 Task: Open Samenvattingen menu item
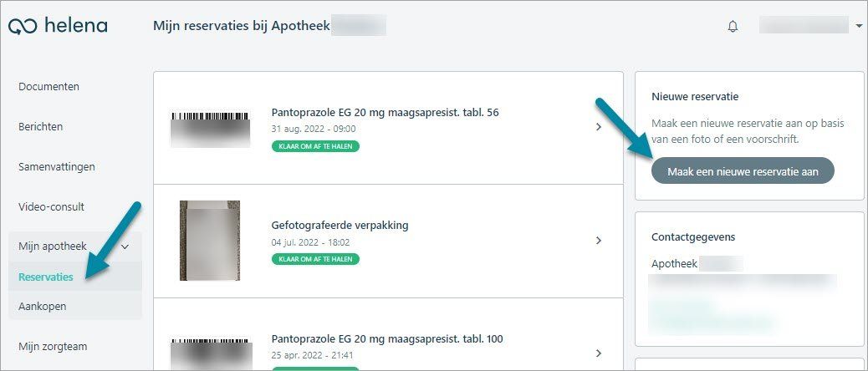pyautogui.click(x=57, y=167)
